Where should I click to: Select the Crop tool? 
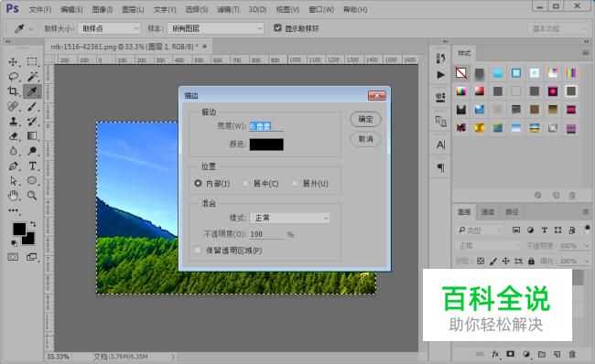tap(13, 91)
